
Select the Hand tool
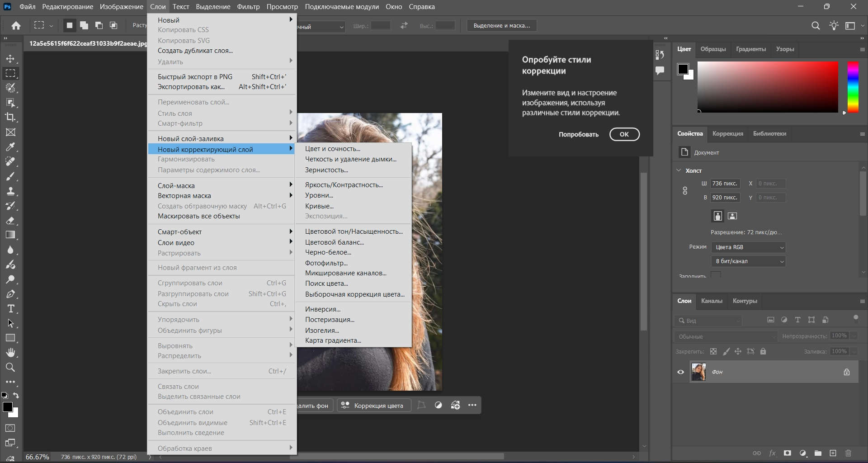10,352
